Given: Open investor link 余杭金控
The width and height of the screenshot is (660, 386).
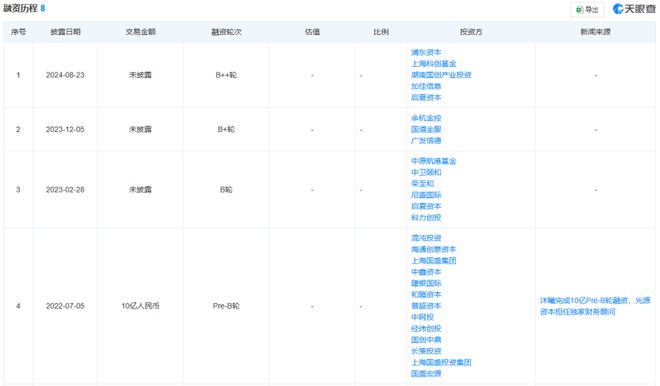Looking at the screenshot, I should tap(426, 118).
